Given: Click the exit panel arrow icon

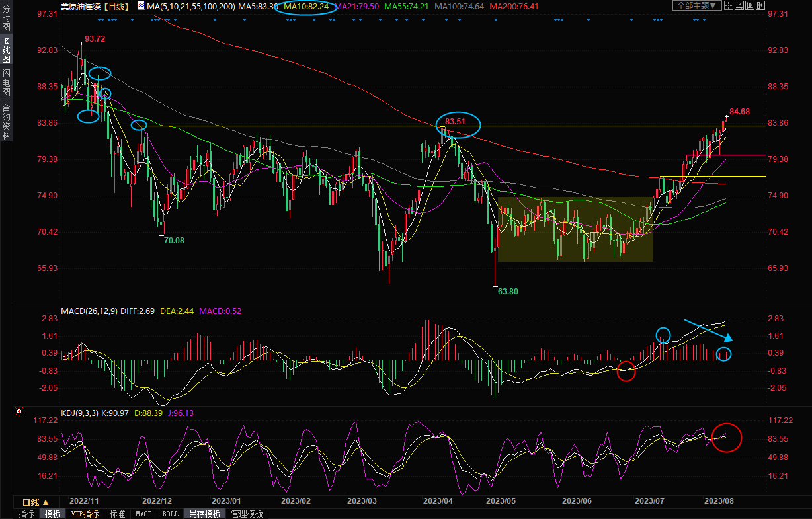Looking at the screenshot, I should pyautogui.click(x=761, y=6).
